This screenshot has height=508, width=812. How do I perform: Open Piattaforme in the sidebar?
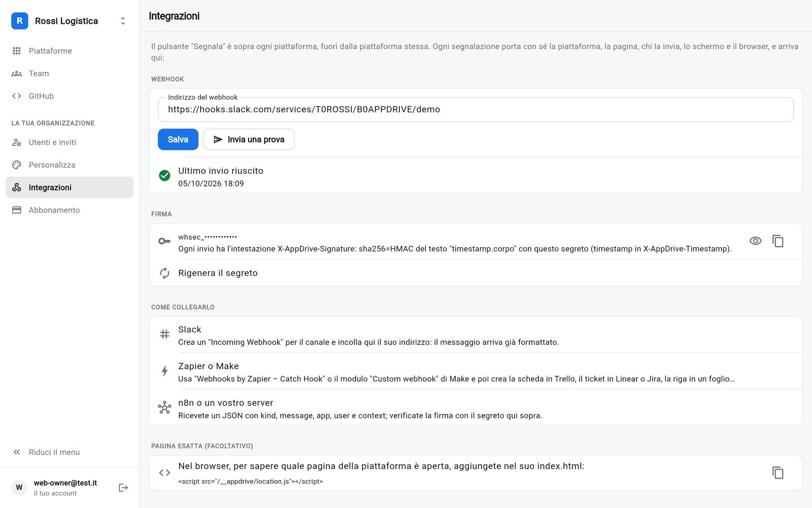70,51
